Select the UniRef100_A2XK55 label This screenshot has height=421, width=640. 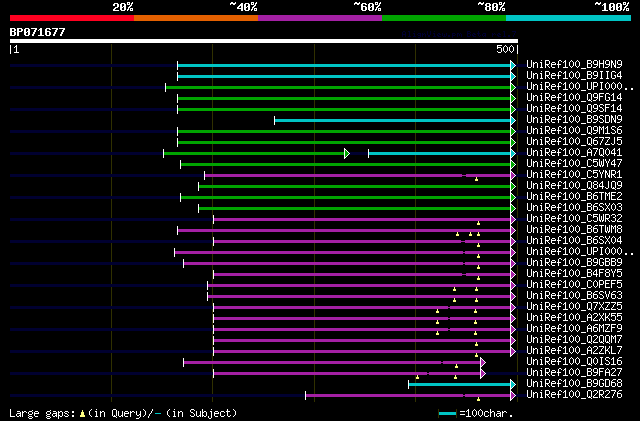574,318
